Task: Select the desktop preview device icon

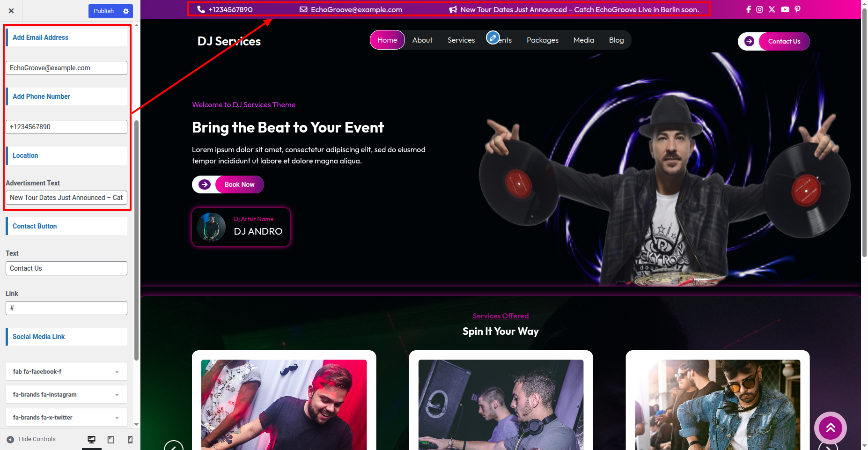Action: tap(92, 439)
